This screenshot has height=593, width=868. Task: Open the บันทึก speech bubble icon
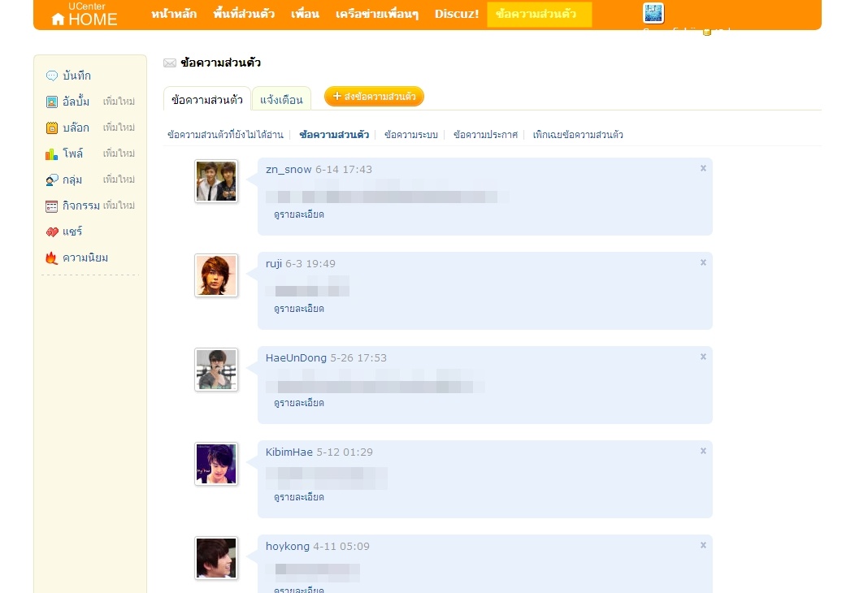click(51, 76)
